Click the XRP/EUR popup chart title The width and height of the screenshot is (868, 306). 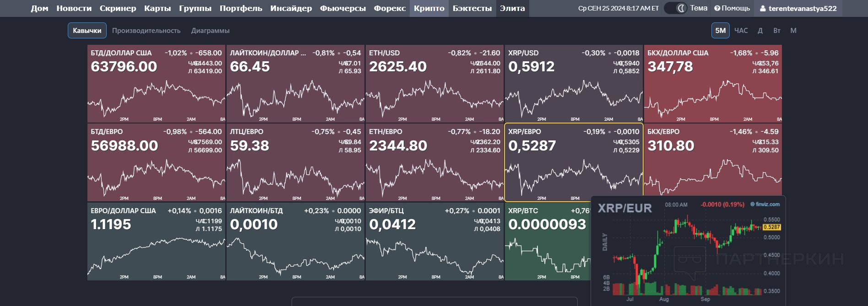pos(625,208)
